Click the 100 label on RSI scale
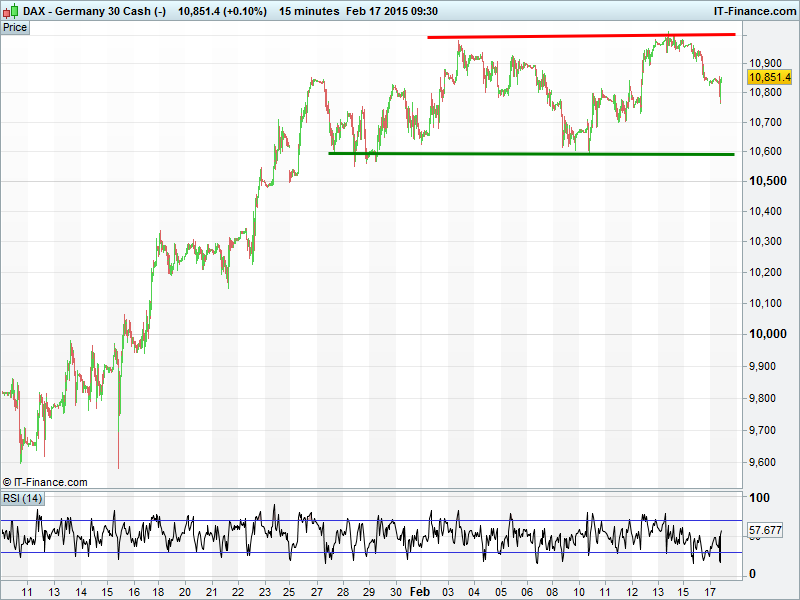 pyautogui.click(x=760, y=498)
